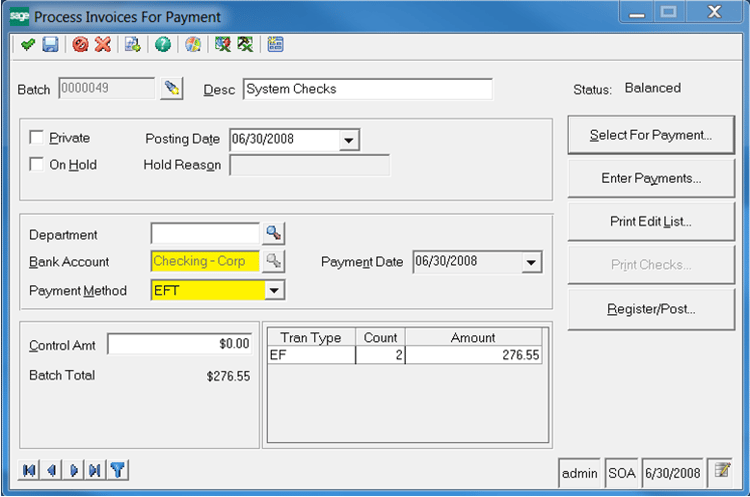Expand the Posting Date dropdown
Screen dimensions: 750x497
(x=348, y=141)
